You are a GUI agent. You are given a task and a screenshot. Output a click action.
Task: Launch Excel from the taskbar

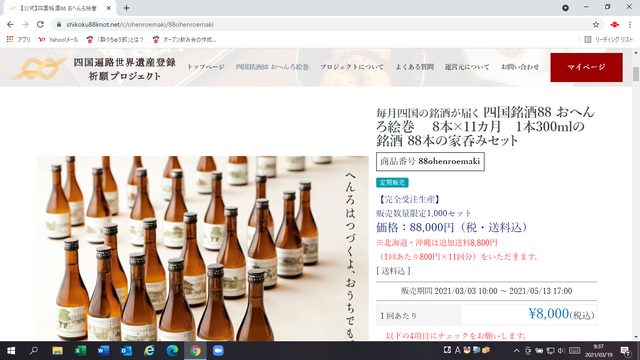(x=80, y=351)
